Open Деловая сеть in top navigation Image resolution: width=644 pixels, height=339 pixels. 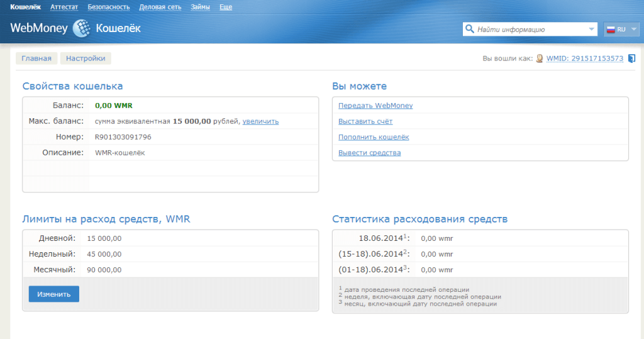(x=160, y=7)
